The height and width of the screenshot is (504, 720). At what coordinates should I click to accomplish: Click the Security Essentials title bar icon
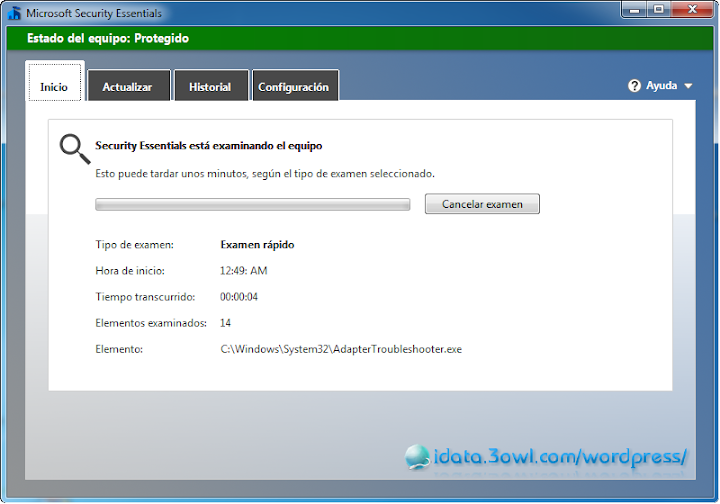(x=14, y=13)
